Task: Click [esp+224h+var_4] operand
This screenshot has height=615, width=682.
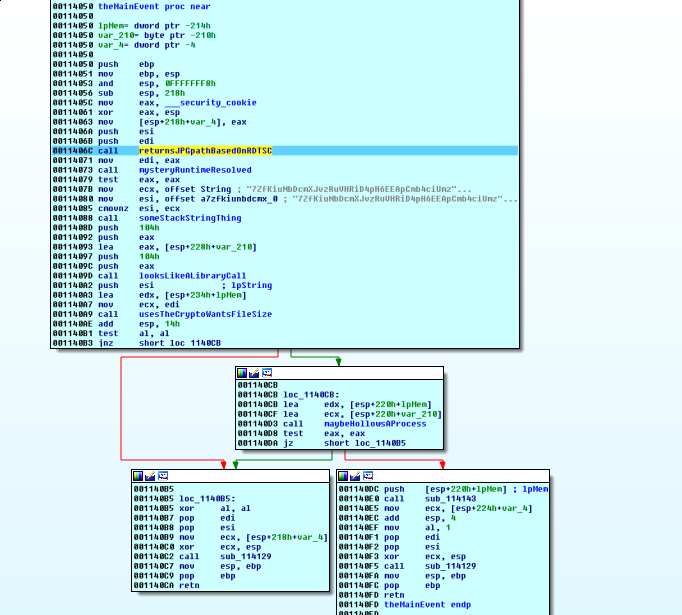Action: click(491, 508)
